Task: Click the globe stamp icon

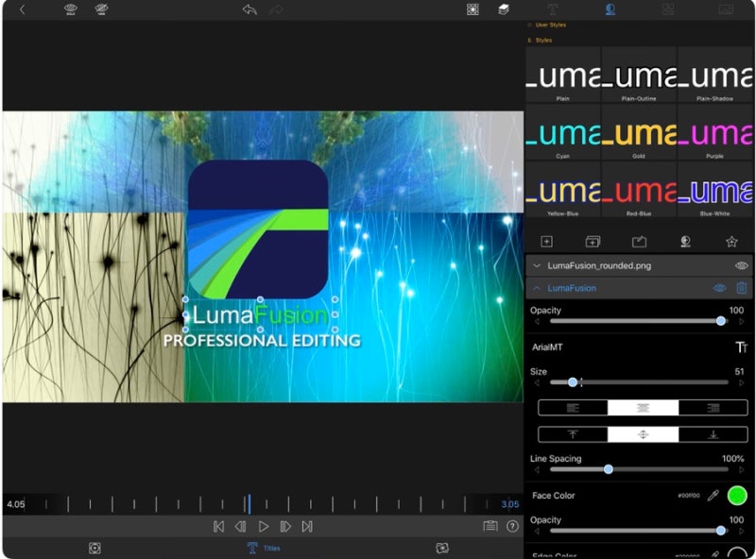Action: 685,242
